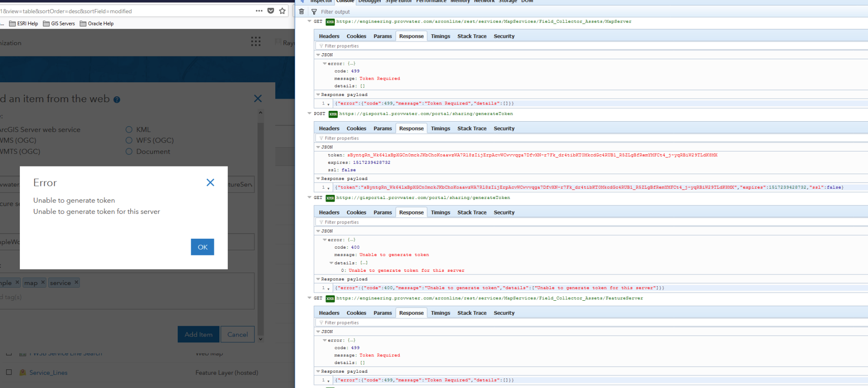The width and height of the screenshot is (868, 388).
Task: Switch to the Debugger devtools tab
Action: point(370,2)
